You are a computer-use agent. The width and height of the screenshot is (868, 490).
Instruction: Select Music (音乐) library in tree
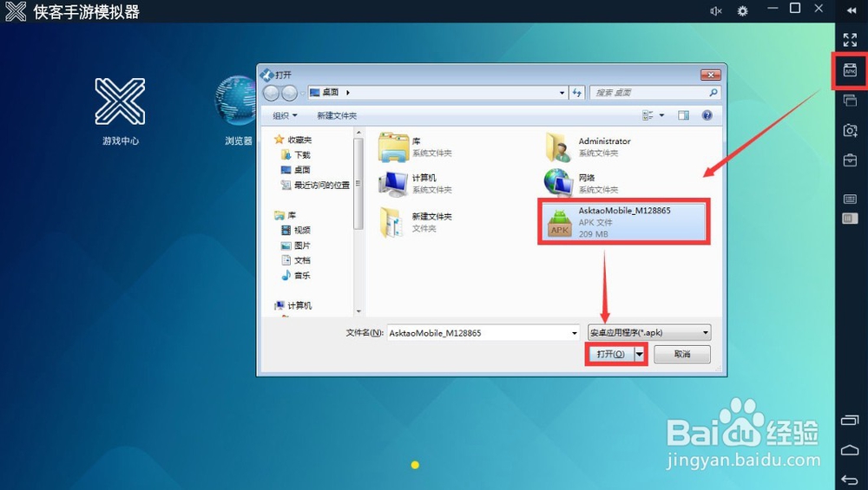296,276
